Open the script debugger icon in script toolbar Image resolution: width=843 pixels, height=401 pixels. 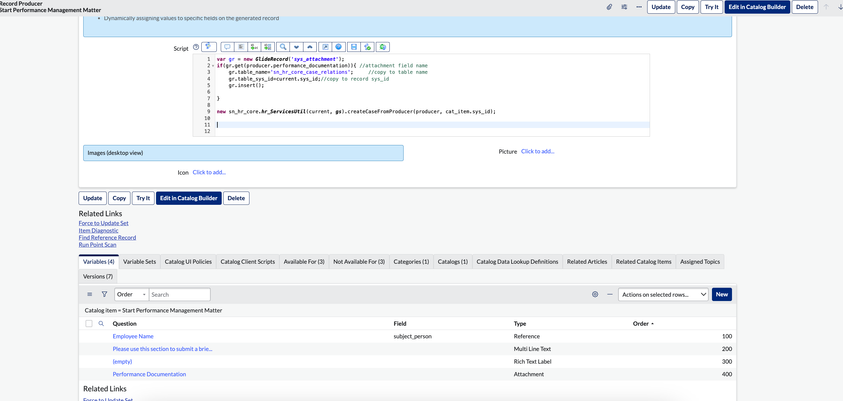tap(368, 47)
